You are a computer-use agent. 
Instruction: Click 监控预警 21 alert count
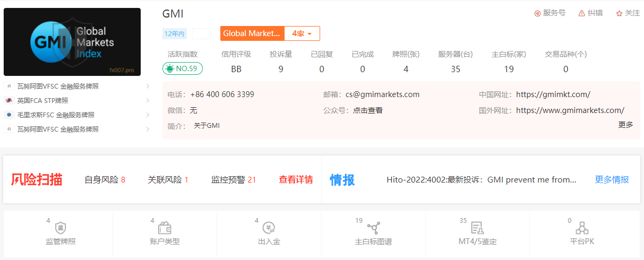[234, 180]
